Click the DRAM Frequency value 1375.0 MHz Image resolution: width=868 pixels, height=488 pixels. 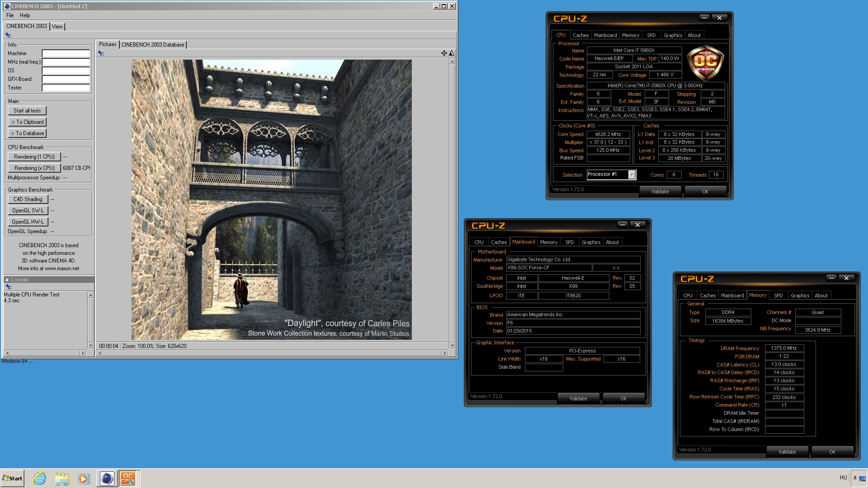tap(784, 348)
